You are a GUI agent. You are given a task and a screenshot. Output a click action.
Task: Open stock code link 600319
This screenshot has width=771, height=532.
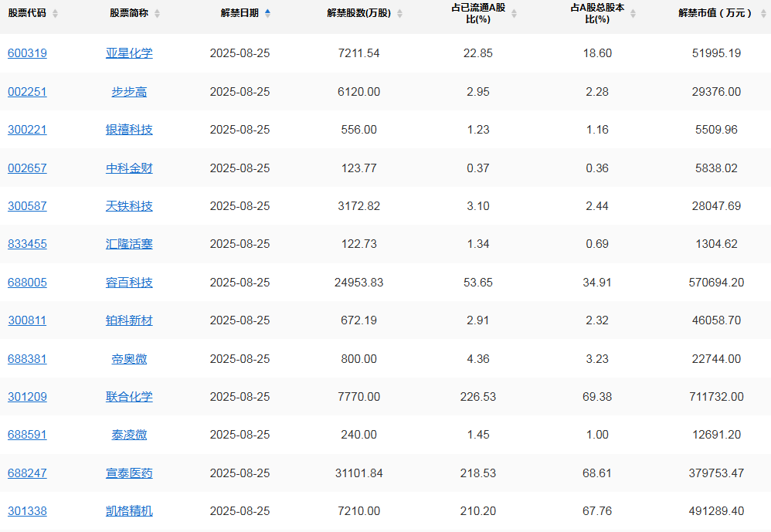coord(27,53)
